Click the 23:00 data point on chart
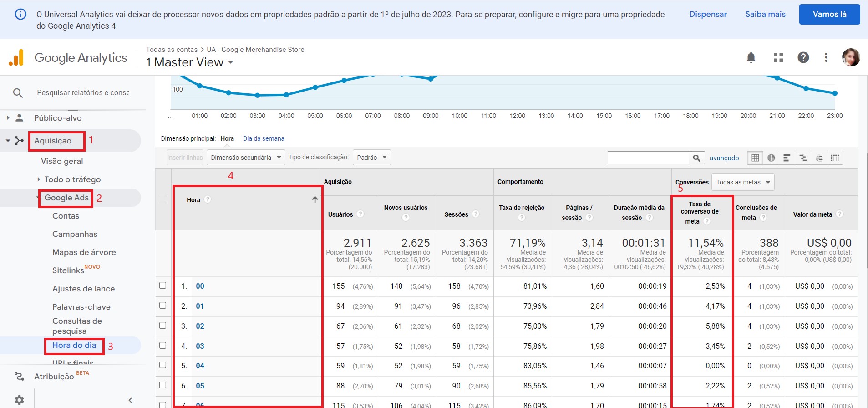The width and height of the screenshot is (868, 408). (835, 93)
